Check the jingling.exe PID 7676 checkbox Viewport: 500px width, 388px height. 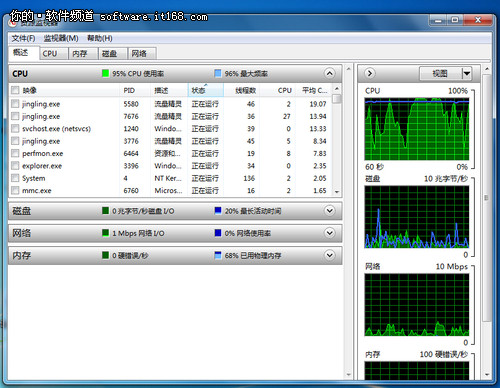pyautogui.click(x=15, y=116)
